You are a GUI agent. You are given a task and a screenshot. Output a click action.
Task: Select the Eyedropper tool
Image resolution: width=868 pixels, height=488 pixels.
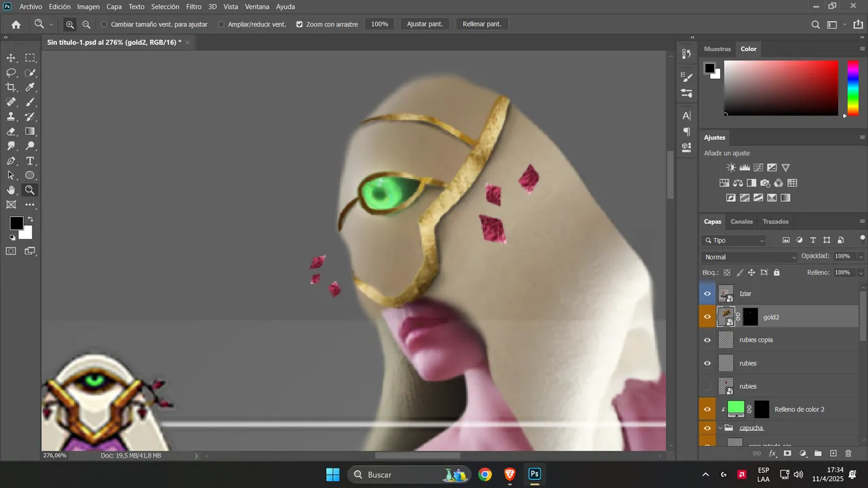pos(31,87)
